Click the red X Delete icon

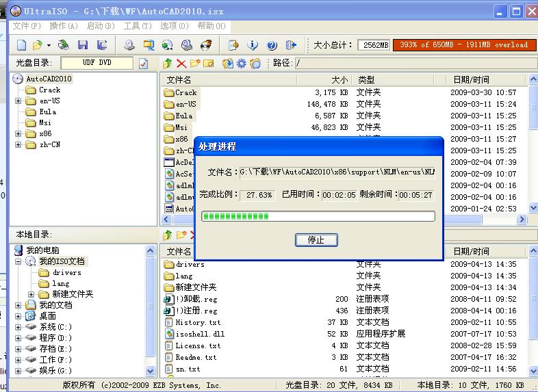click(x=181, y=64)
